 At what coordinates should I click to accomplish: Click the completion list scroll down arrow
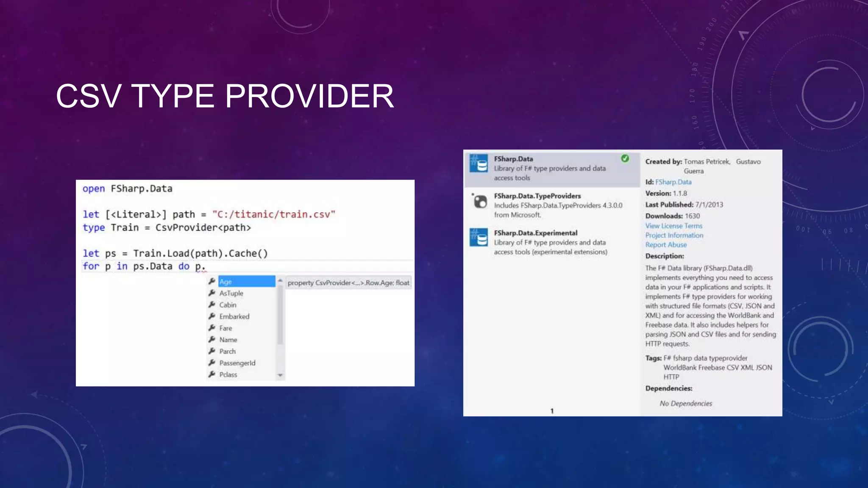click(x=280, y=375)
